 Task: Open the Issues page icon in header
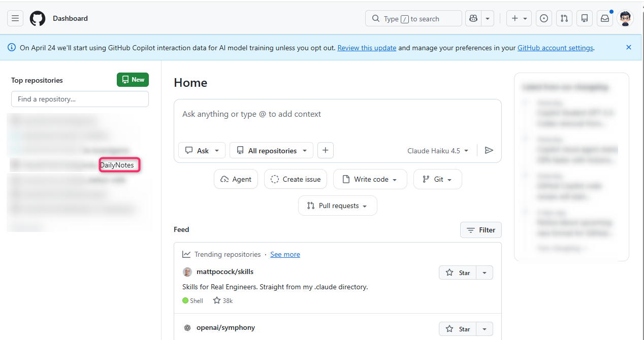pos(544,19)
